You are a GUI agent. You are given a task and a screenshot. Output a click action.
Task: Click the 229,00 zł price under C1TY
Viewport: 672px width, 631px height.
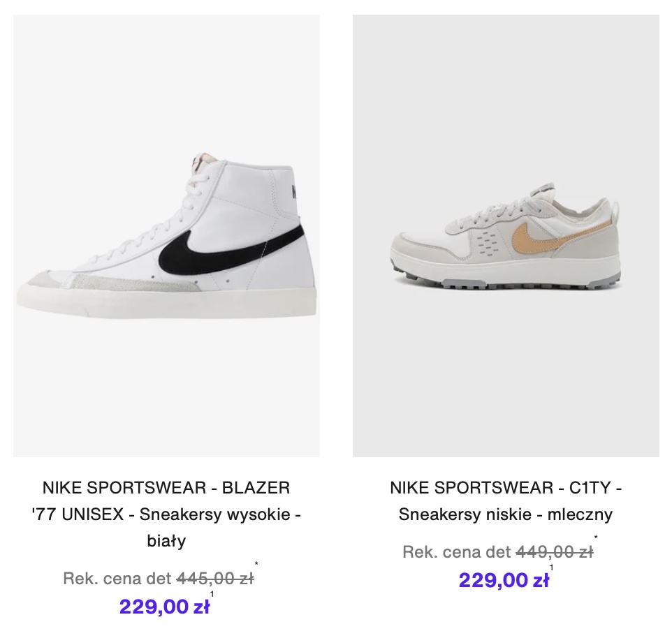pos(504,580)
